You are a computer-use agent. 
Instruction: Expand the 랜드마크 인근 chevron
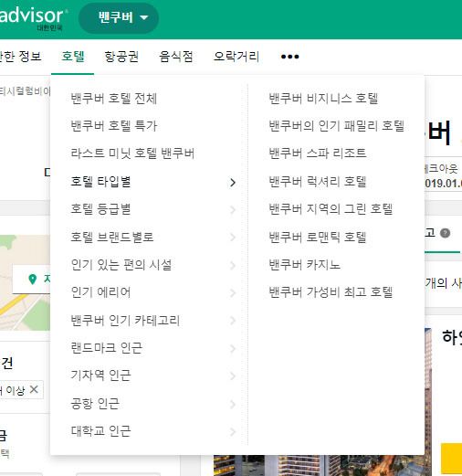(x=233, y=349)
